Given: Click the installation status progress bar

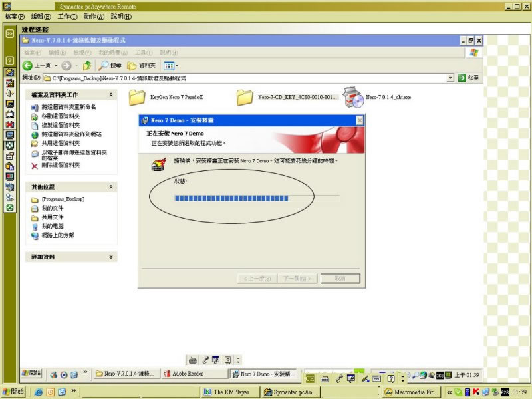Looking at the screenshot, I should coord(257,198).
